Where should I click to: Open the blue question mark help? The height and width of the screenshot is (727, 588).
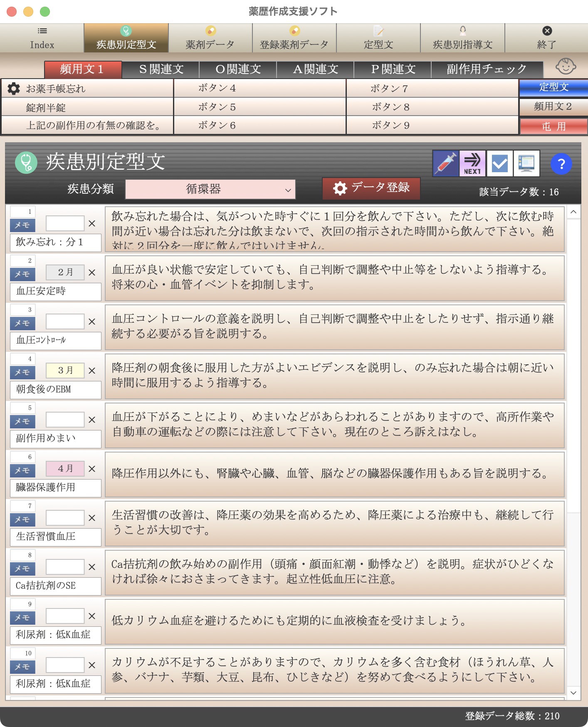pos(561,164)
